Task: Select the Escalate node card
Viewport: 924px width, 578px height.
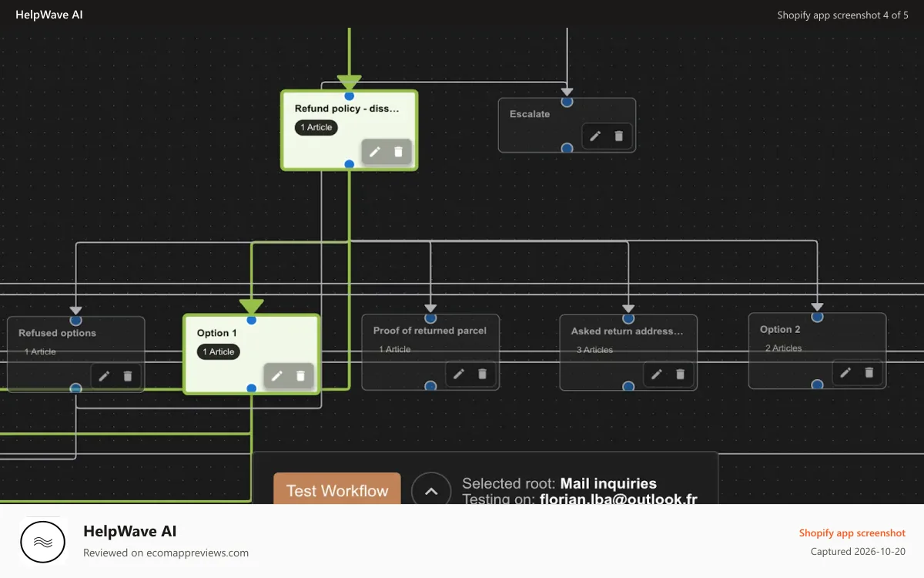Action: 567,125
